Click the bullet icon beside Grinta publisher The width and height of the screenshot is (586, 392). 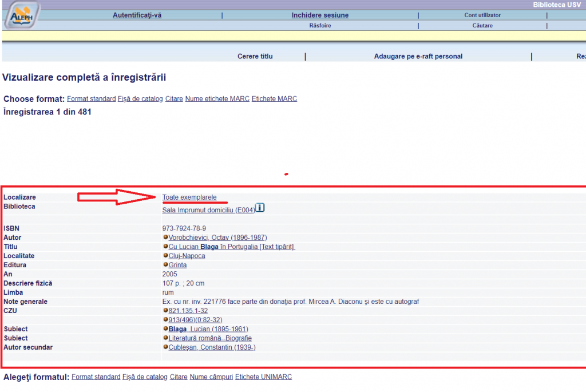tap(165, 265)
